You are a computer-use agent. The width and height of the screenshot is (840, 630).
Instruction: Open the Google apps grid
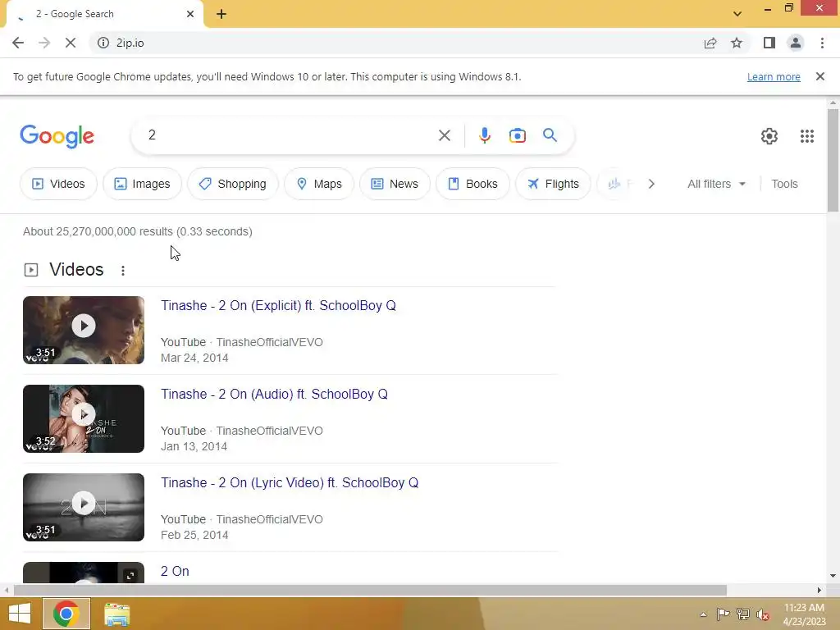click(807, 136)
